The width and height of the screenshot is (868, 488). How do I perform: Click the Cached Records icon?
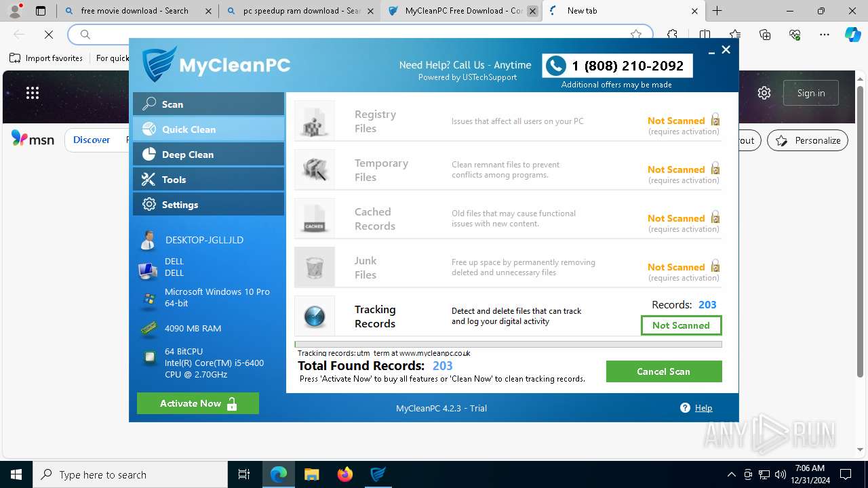click(x=315, y=218)
